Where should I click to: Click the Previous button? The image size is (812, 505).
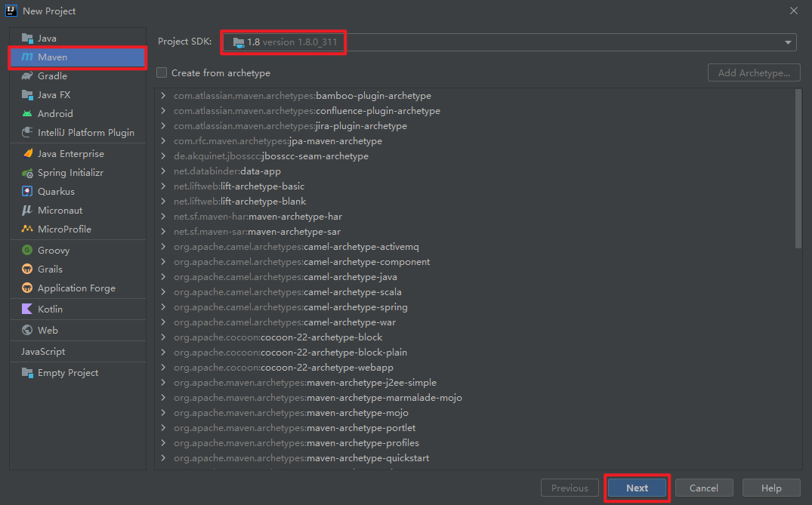(570, 488)
